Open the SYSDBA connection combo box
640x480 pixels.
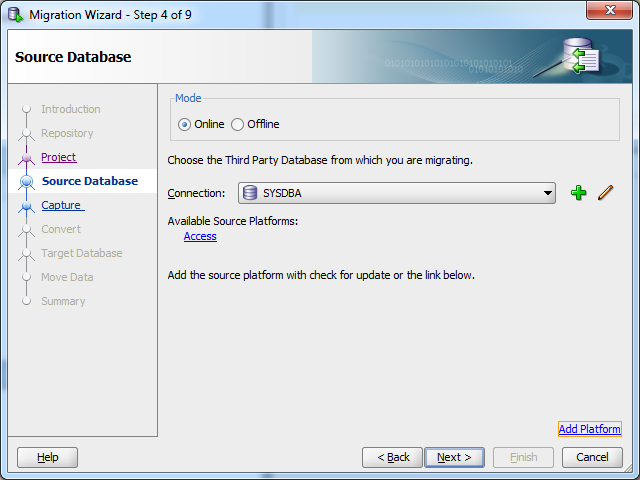[x=397, y=193]
